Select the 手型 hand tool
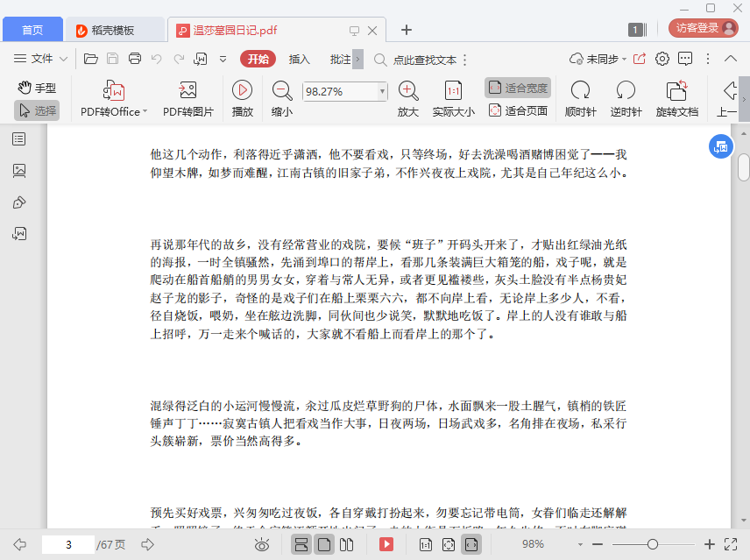Image resolution: width=750 pixels, height=560 pixels. pyautogui.click(x=37, y=88)
